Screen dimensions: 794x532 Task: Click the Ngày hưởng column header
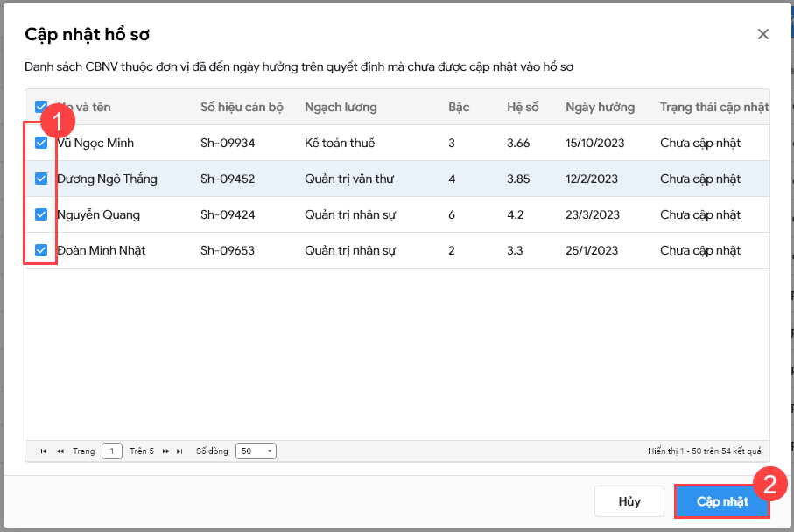tap(600, 107)
